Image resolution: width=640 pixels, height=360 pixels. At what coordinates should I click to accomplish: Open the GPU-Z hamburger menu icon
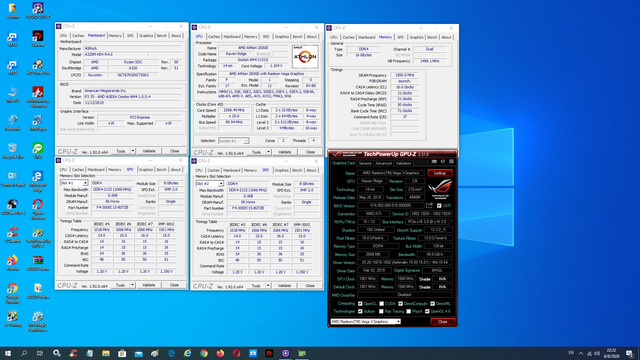pyautogui.click(x=451, y=162)
